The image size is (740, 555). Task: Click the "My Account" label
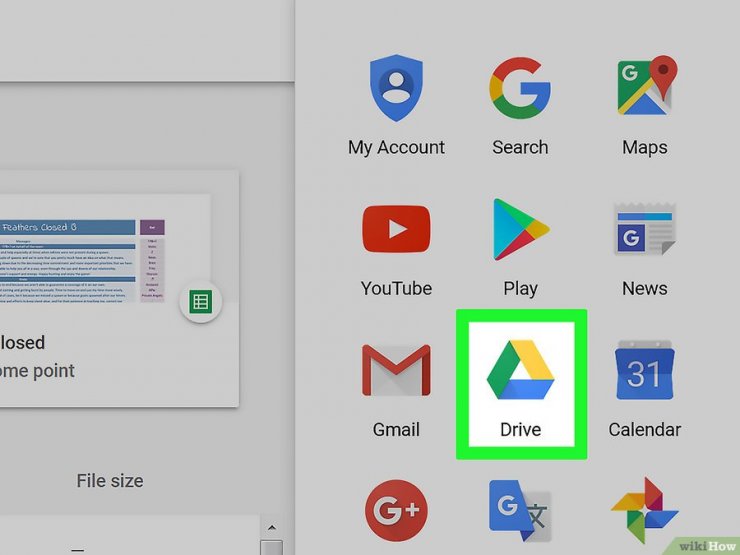tap(396, 147)
